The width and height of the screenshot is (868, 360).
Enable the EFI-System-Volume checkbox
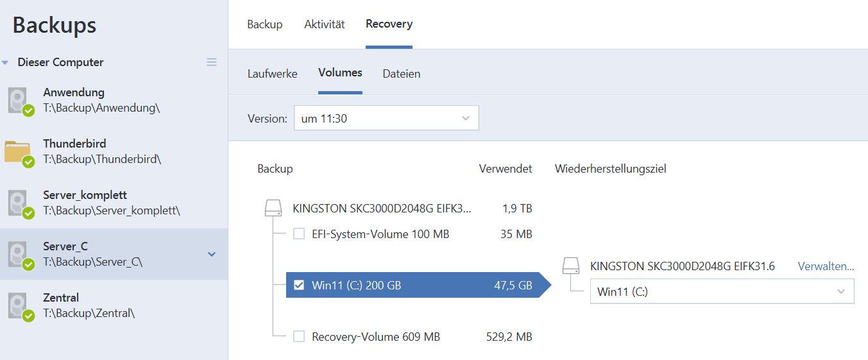[x=299, y=234]
